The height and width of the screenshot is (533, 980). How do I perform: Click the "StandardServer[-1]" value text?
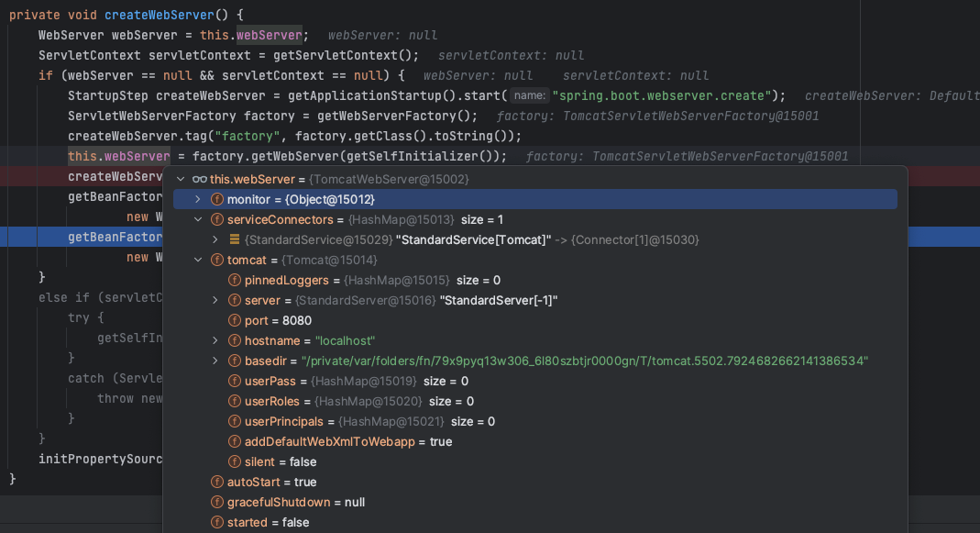(x=499, y=300)
